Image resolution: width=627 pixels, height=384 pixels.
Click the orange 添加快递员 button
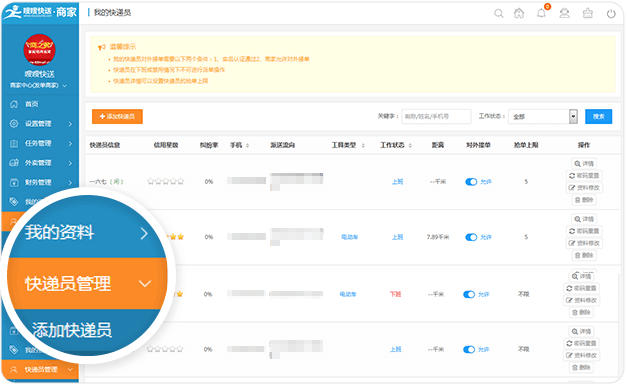pyautogui.click(x=117, y=116)
